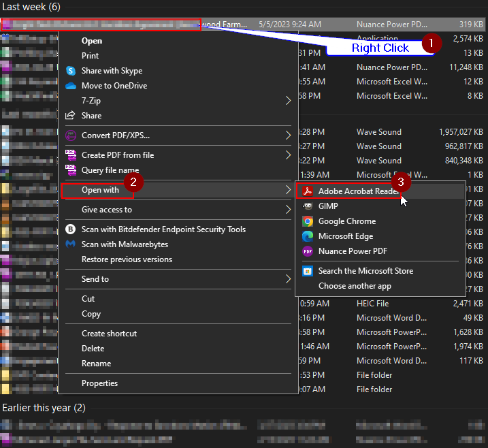488x448 pixels.
Task: Click Restore previous versions
Action: 127,259
